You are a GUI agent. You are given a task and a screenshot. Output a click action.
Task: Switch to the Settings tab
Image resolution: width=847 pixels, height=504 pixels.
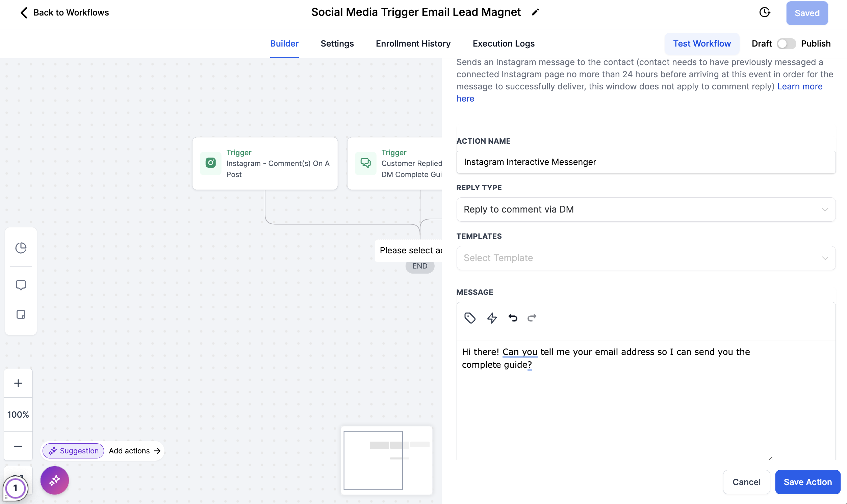pyautogui.click(x=337, y=44)
